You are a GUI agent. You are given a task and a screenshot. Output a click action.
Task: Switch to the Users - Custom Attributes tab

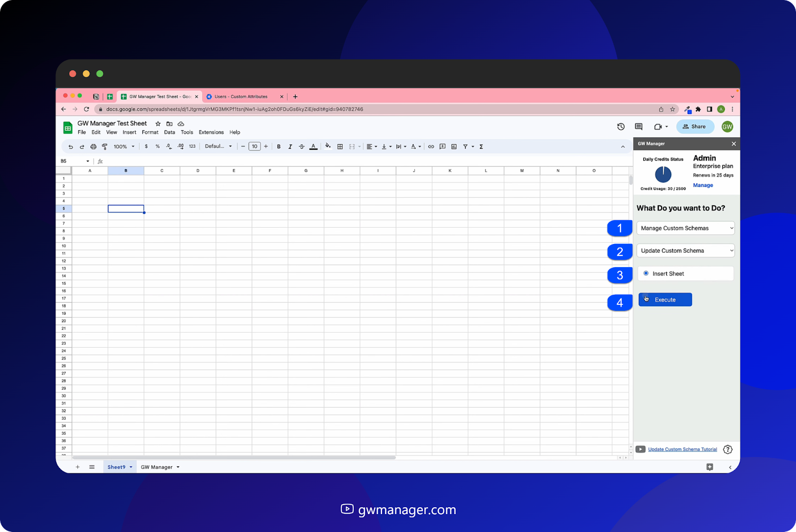tap(241, 96)
